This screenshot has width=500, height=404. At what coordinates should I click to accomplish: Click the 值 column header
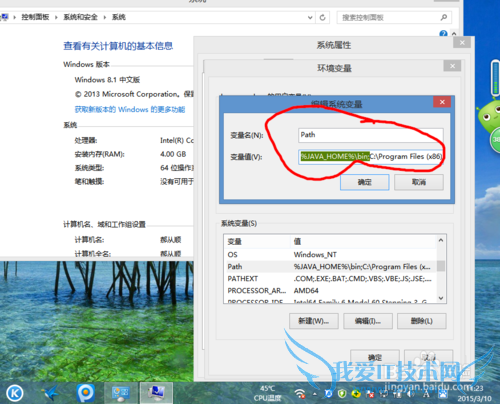(363, 241)
